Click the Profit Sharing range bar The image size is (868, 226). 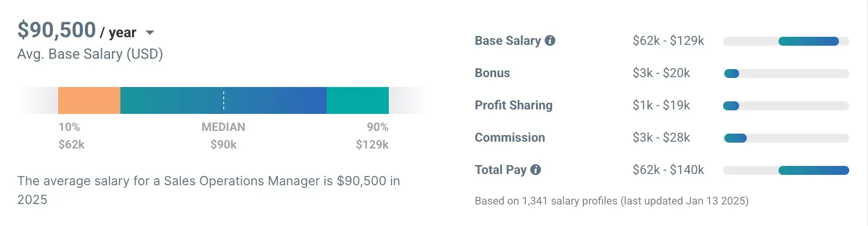(731, 106)
